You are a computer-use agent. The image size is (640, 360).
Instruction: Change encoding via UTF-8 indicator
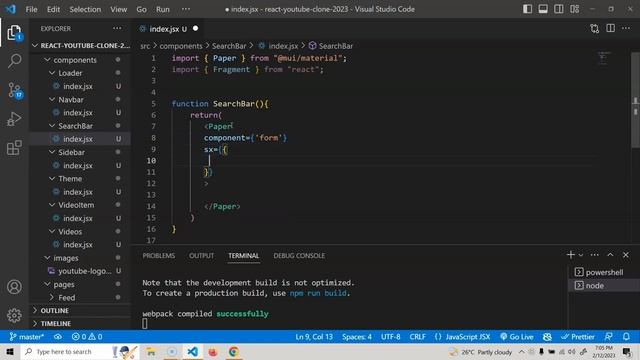click(391, 337)
